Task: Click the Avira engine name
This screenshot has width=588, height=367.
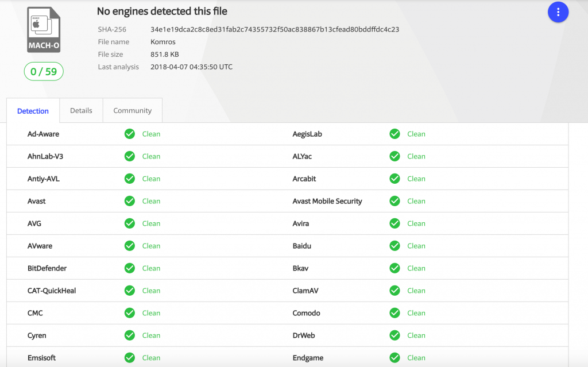Action: click(x=301, y=223)
